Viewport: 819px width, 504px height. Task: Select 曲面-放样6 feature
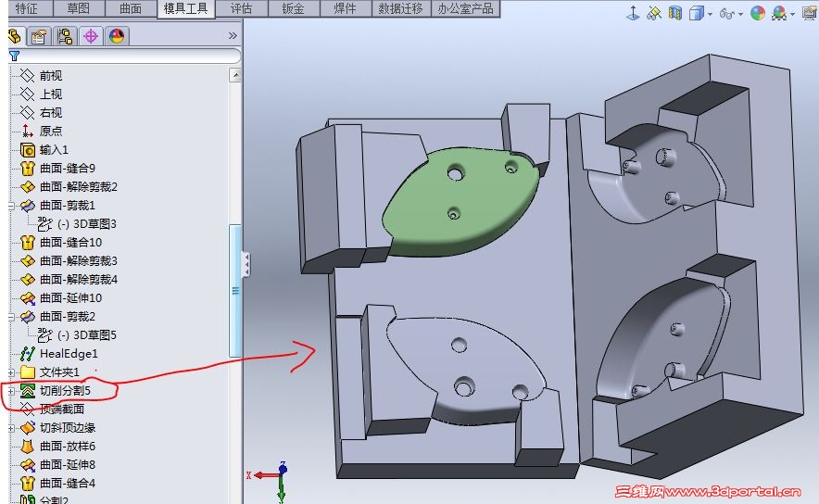(x=68, y=446)
